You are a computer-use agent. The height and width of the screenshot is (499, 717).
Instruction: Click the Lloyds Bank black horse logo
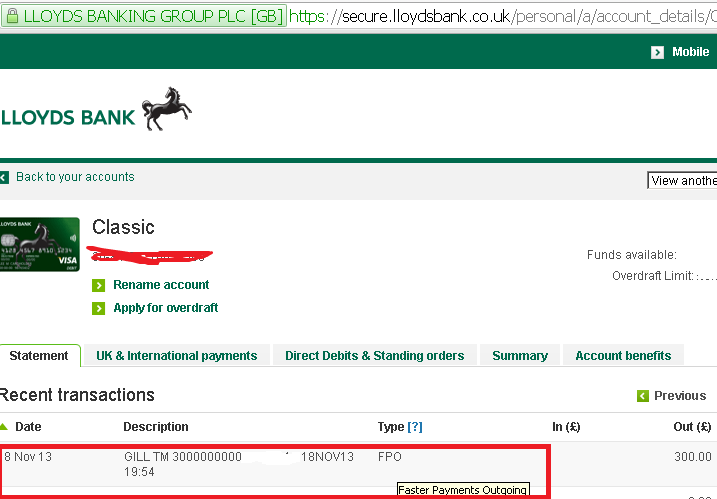pyautogui.click(x=166, y=109)
